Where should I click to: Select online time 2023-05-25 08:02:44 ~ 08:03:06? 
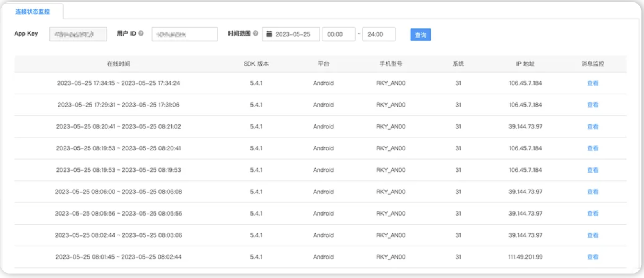click(x=119, y=235)
